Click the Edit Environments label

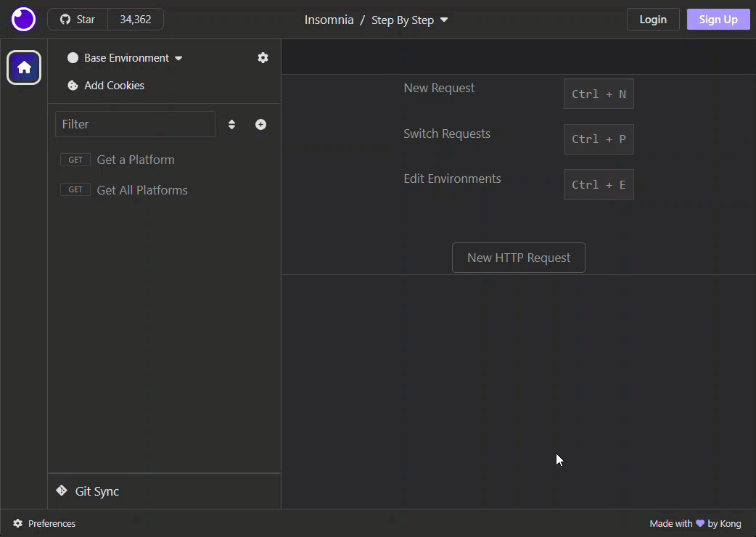click(452, 179)
